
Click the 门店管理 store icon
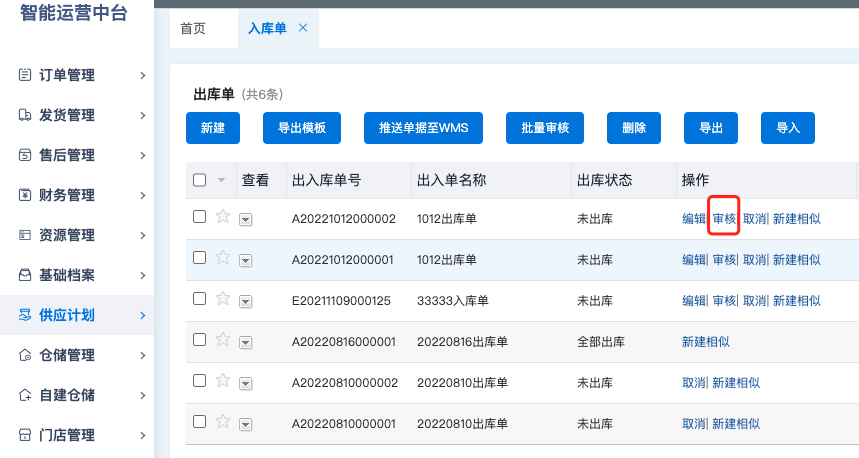tap(25, 435)
